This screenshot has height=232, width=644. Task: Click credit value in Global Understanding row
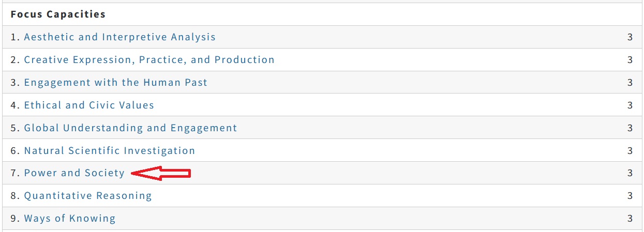630,128
